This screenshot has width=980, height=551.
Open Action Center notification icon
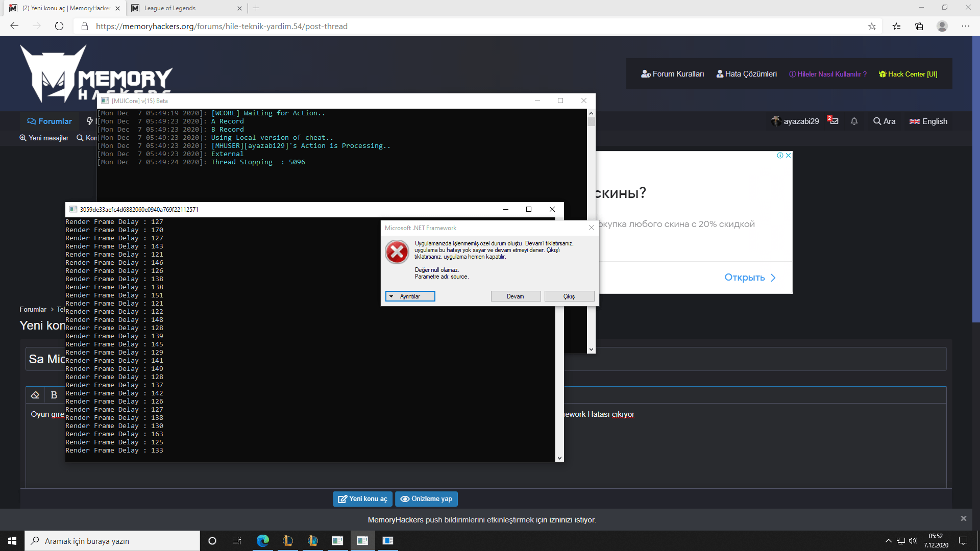pos(963,541)
